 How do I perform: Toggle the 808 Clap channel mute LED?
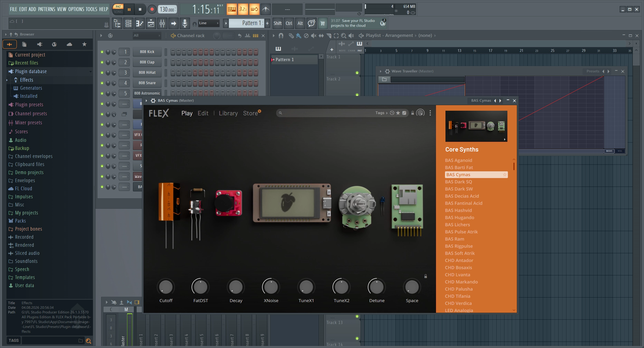coord(102,62)
